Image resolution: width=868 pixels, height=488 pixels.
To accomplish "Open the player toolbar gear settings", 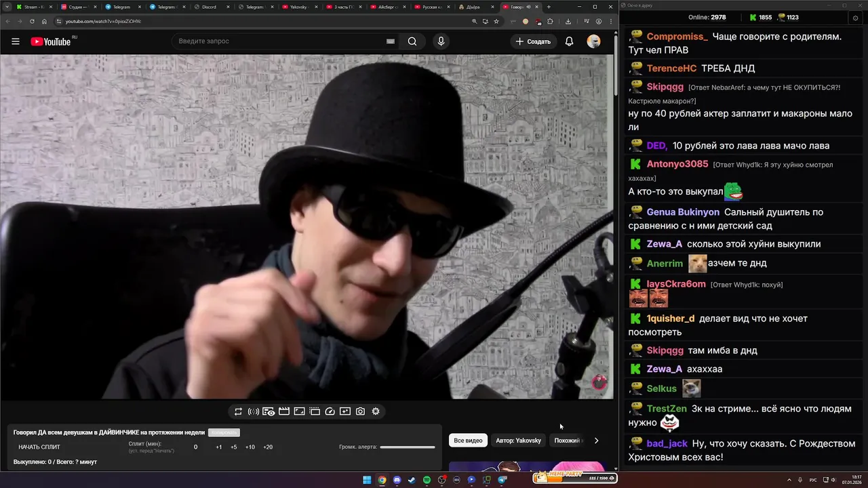I will 376,411.
